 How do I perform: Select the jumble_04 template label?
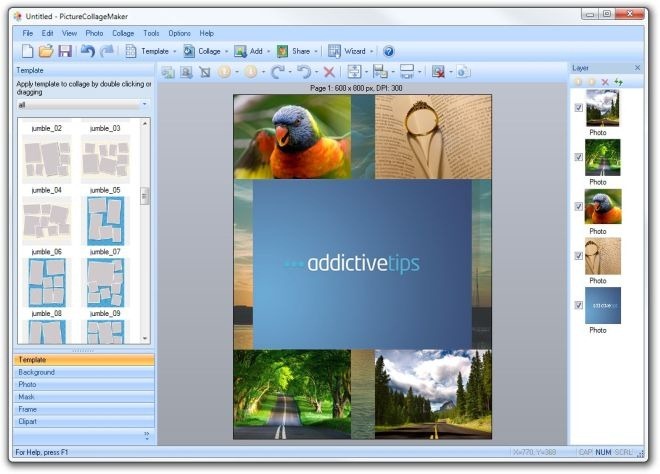pos(46,190)
